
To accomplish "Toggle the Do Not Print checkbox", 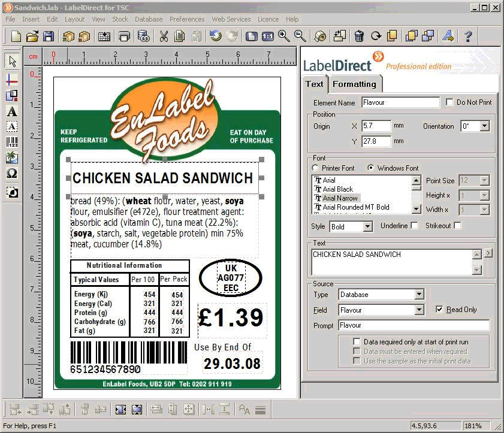I will [449, 102].
